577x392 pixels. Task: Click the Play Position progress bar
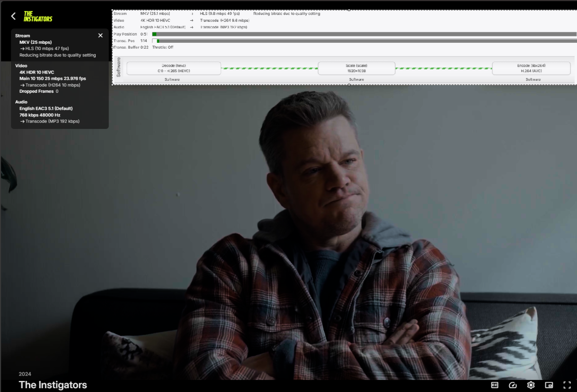[x=364, y=34]
